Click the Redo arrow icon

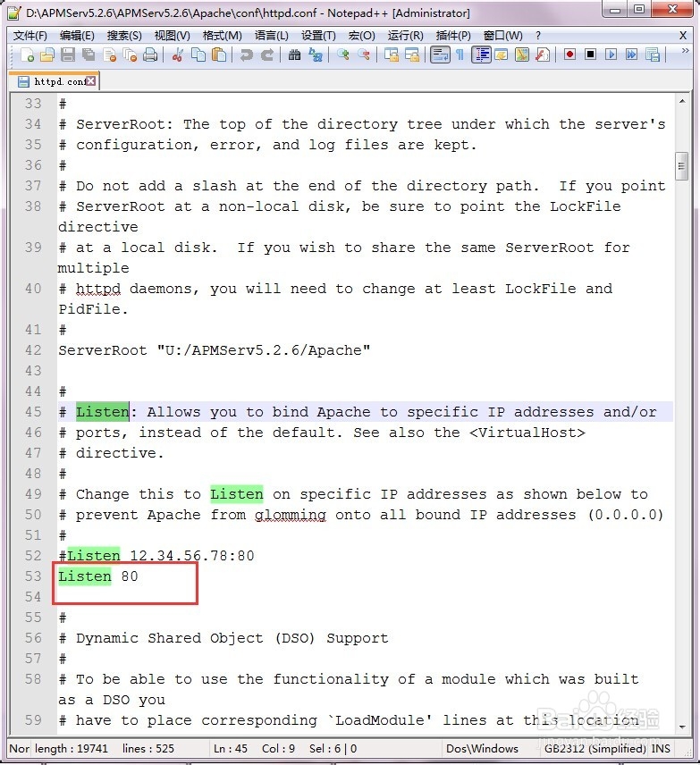coord(266,55)
